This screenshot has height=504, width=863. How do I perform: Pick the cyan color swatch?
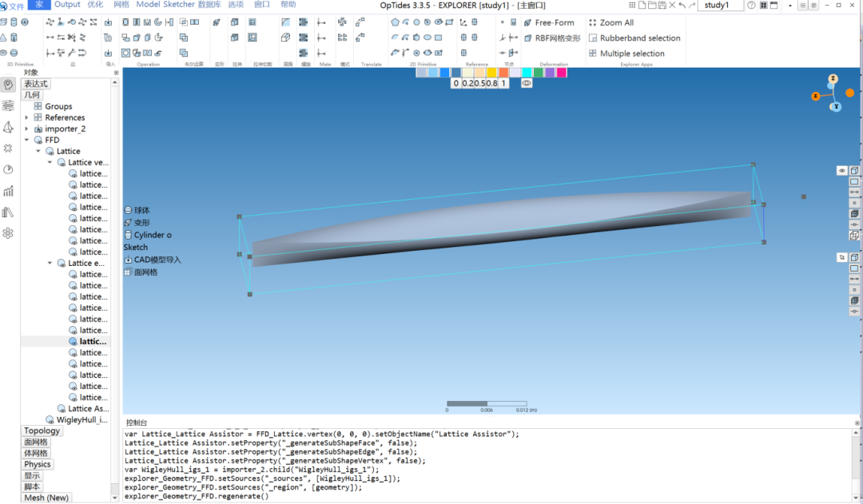(527, 73)
